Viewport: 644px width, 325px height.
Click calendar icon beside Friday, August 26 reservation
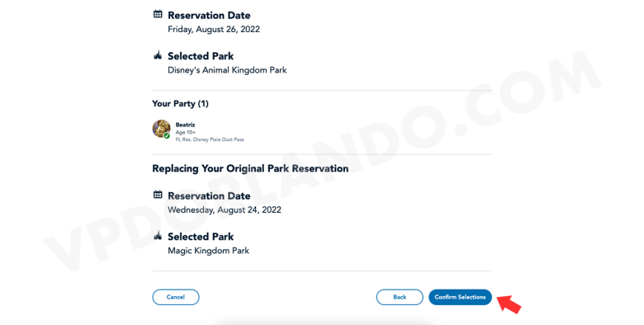click(158, 14)
